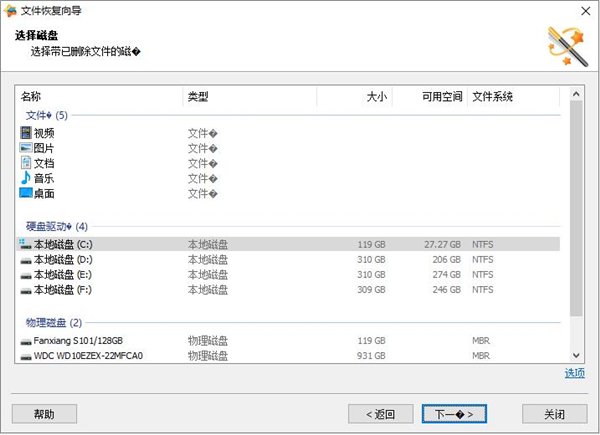Collapse the 硬盘驱动 group header
Viewport: 600px width, 435px height.
click(x=56, y=226)
